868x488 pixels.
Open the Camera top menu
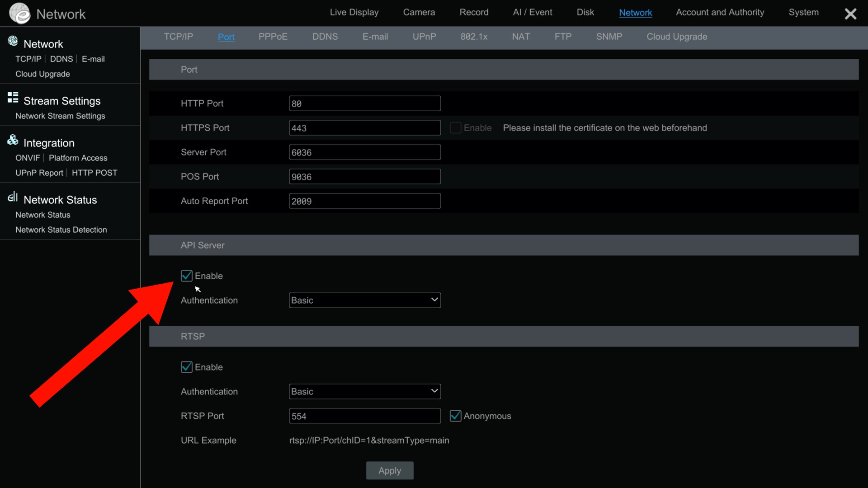pyautogui.click(x=419, y=13)
